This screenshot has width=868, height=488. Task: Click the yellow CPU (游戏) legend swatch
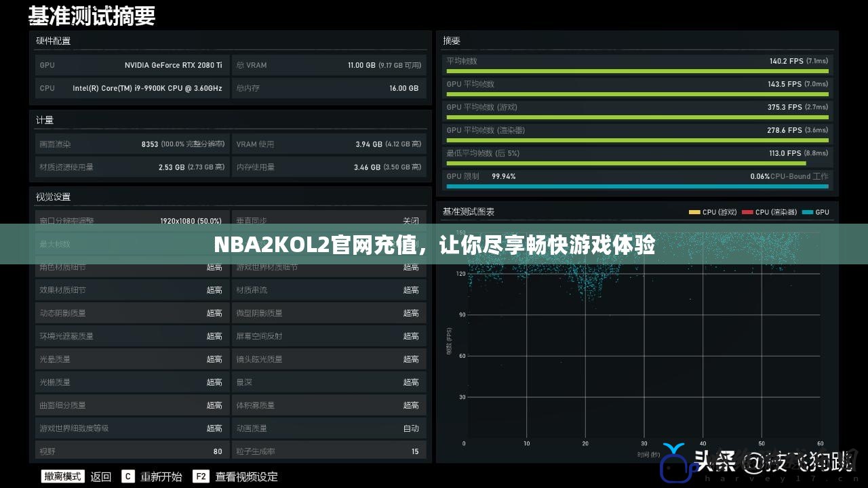[694, 212]
